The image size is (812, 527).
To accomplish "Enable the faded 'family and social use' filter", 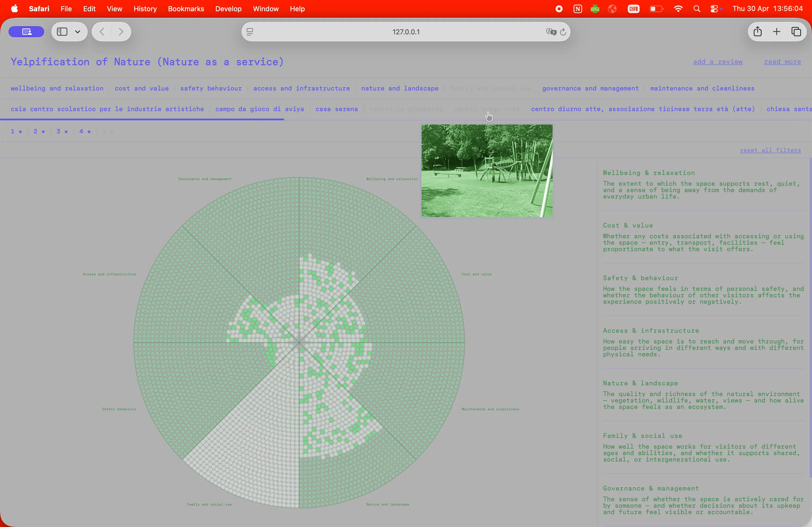I will (x=490, y=88).
